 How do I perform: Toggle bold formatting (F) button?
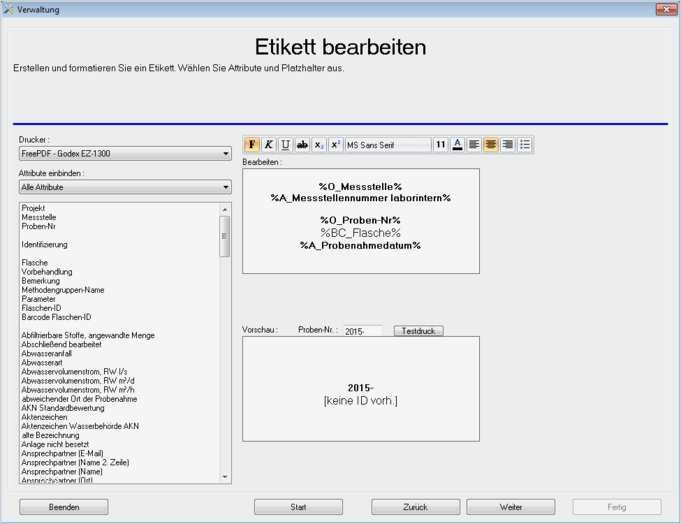pyautogui.click(x=252, y=145)
